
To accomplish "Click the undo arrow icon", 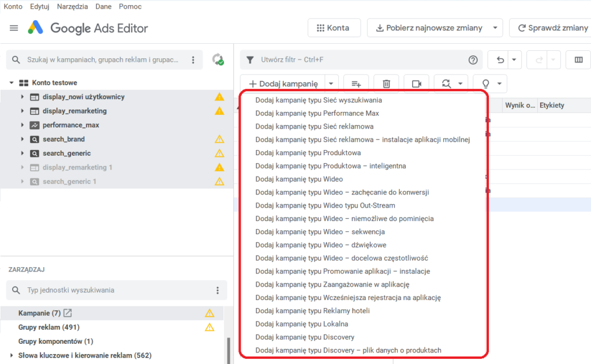I will point(500,59).
